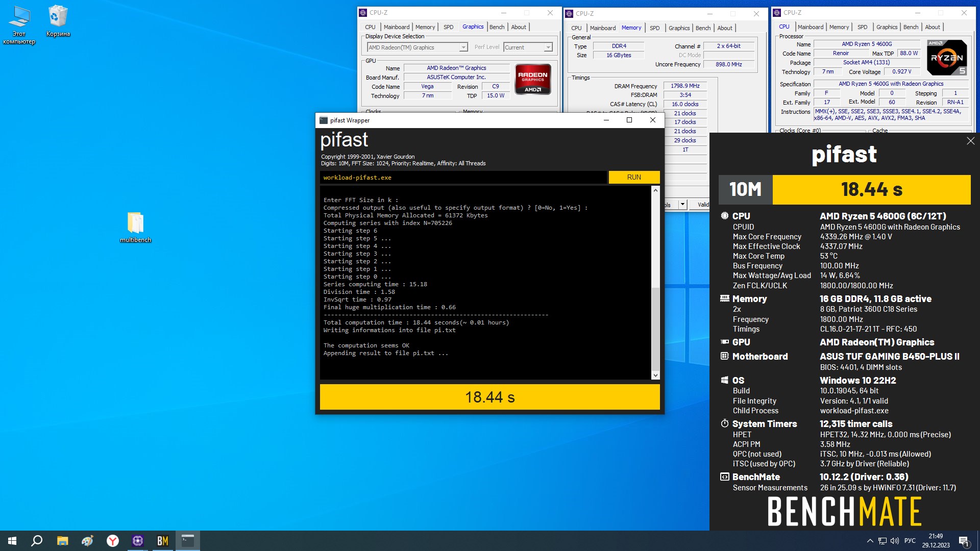Viewport: 980px width, 551px height.
Task: Click the 1798.9 MHz DRAM Frequency value
Action: pos(685,86)
